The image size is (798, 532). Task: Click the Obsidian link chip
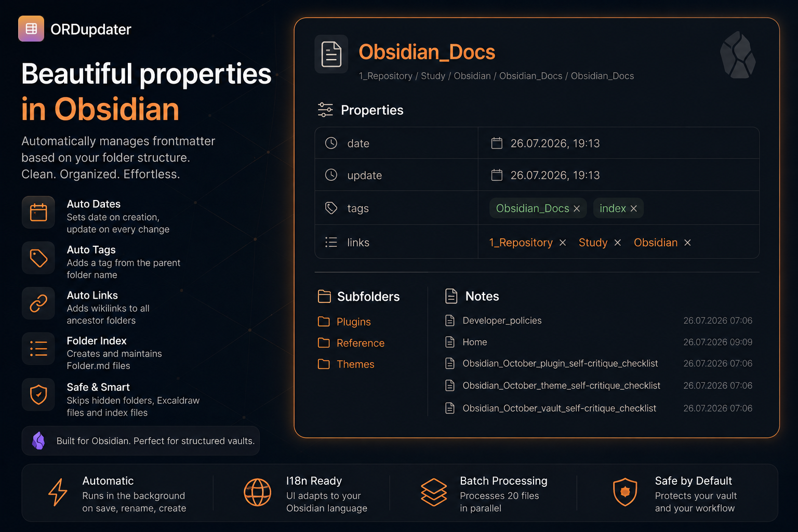pos(656,243)
